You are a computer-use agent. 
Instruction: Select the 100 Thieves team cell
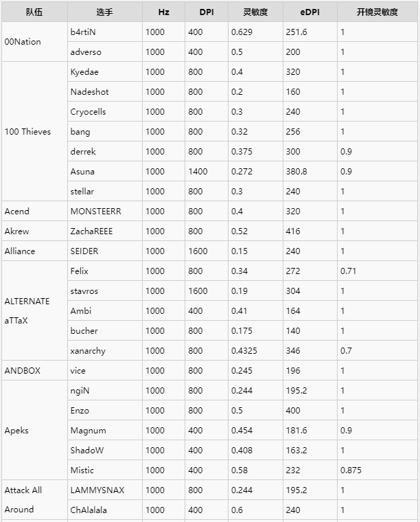27,132
